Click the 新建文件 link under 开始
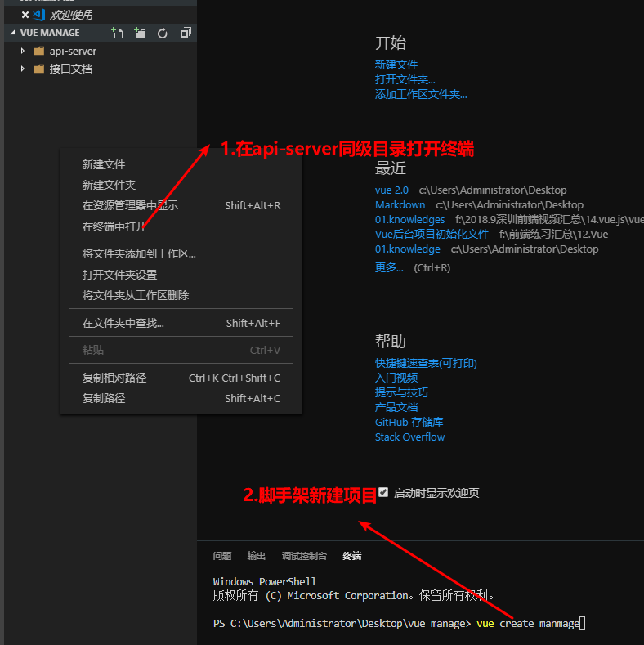The height and width of the screenshot is (645, 644). [x=396, y=65]
